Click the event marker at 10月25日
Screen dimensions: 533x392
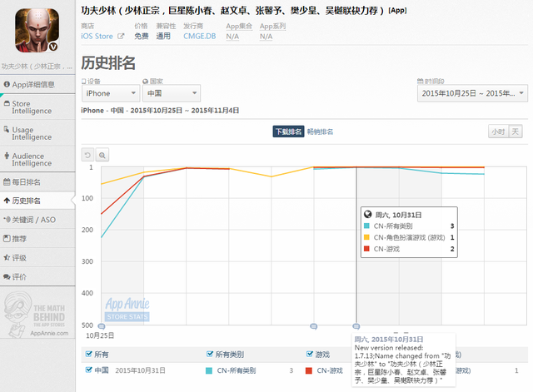[x=102, y=326]
